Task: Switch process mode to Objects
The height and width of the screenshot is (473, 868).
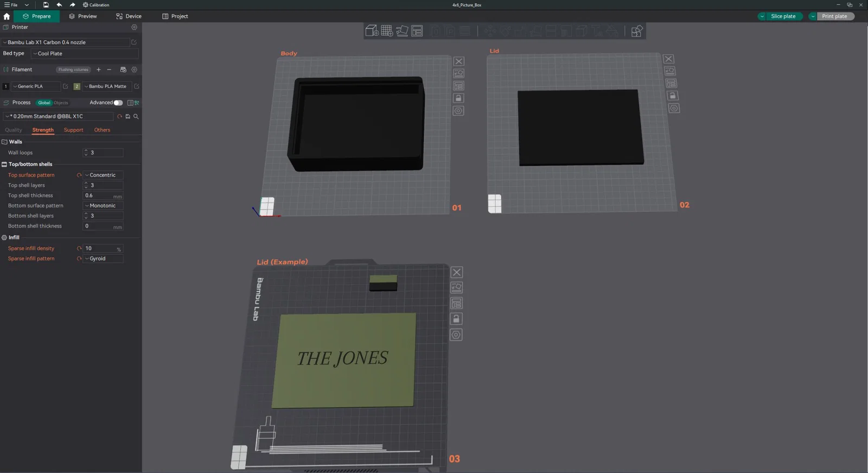Action: [61, 103]
